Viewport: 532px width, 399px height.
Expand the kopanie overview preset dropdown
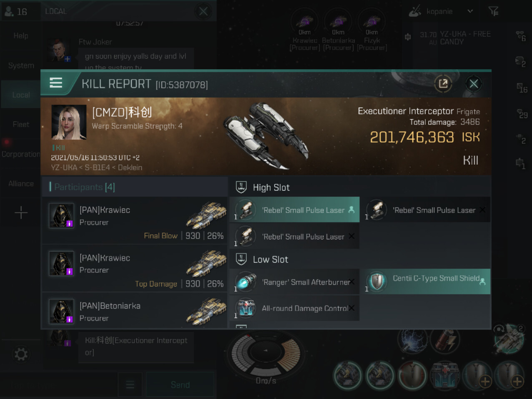click(470, 11)
